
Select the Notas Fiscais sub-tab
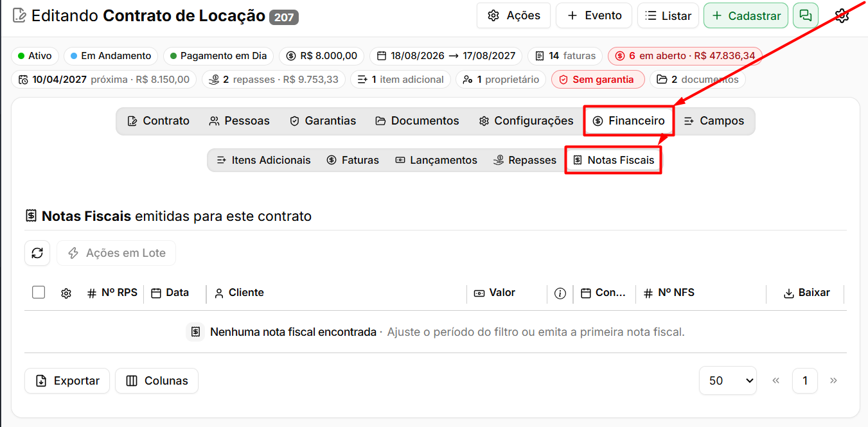coord(614,160)
